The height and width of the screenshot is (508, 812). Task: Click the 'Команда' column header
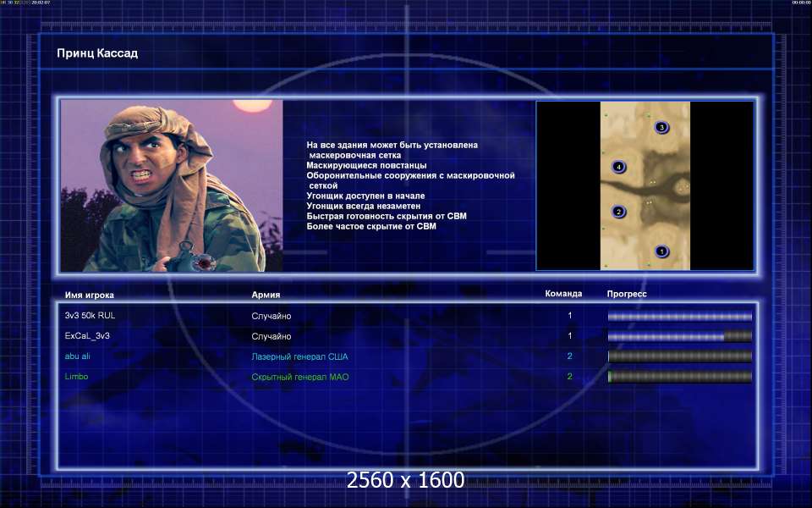click(x=563, y=294)
